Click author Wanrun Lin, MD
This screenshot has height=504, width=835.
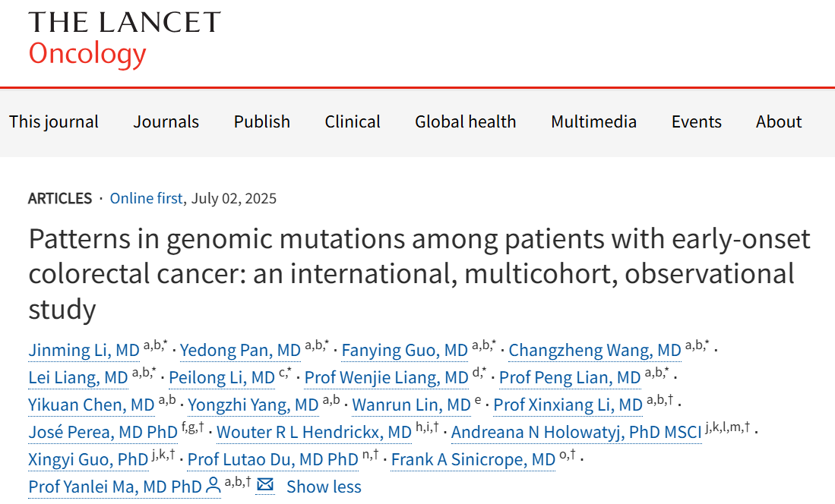pos(411,405)
